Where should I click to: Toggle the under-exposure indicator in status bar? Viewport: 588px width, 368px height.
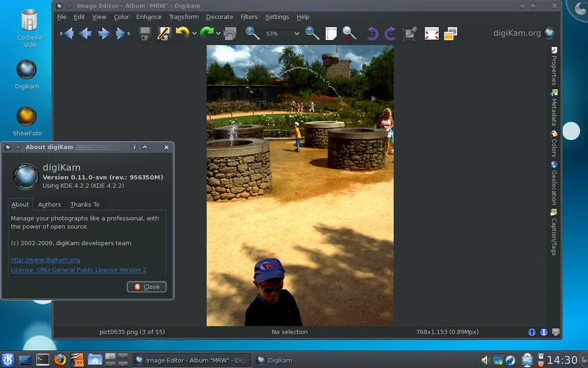point(532,332)
